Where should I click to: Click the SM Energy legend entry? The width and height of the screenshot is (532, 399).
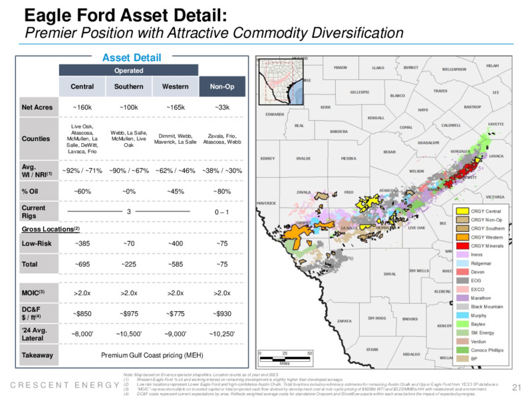coord(475,333)
